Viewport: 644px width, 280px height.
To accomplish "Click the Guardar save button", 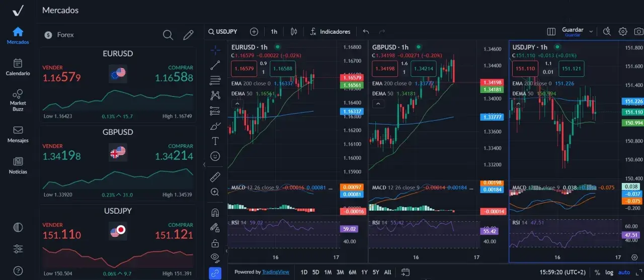I will pos(573,32).
